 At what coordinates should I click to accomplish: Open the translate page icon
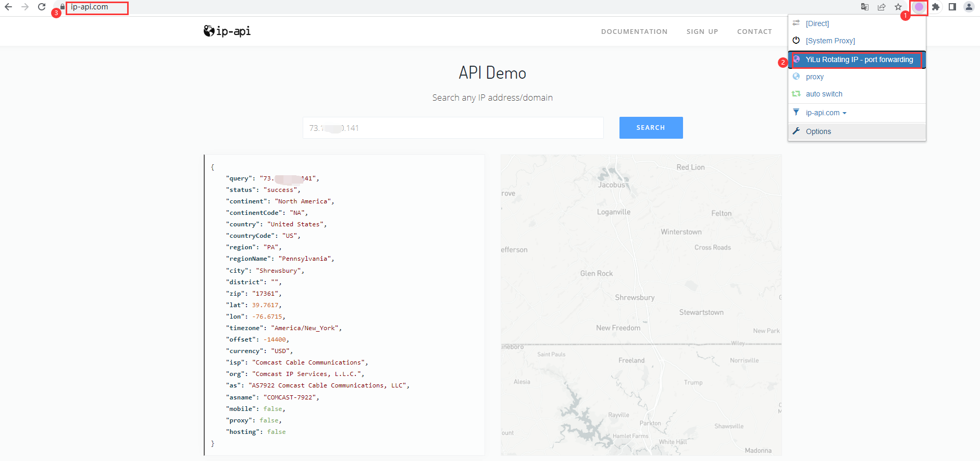[x=865, y=7]
